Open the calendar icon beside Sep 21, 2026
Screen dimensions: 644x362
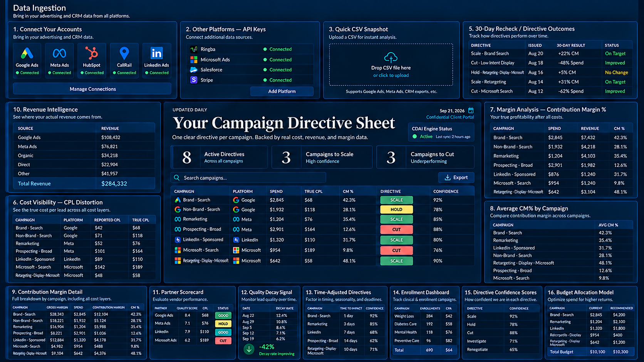471,110
